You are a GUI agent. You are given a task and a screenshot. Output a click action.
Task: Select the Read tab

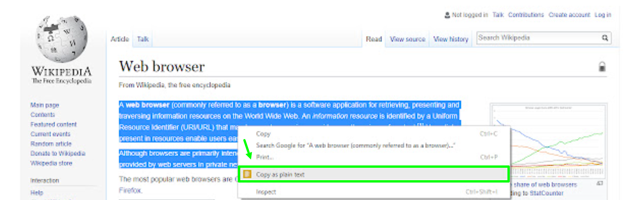pyautogui.click(x=374, y=39)
